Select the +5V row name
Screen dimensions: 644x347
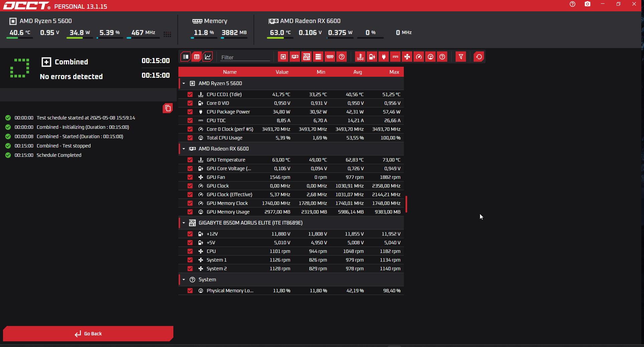pyautogui.click(x=211, y=243)
